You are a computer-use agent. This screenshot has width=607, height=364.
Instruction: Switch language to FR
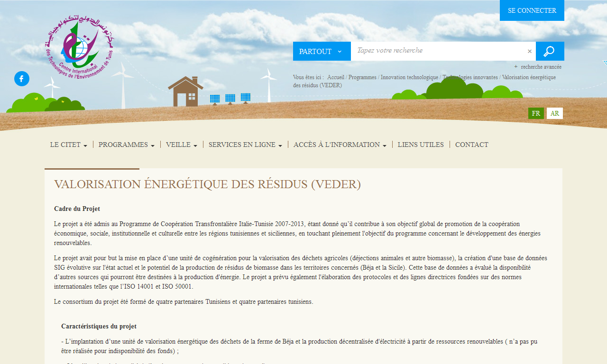536,113
